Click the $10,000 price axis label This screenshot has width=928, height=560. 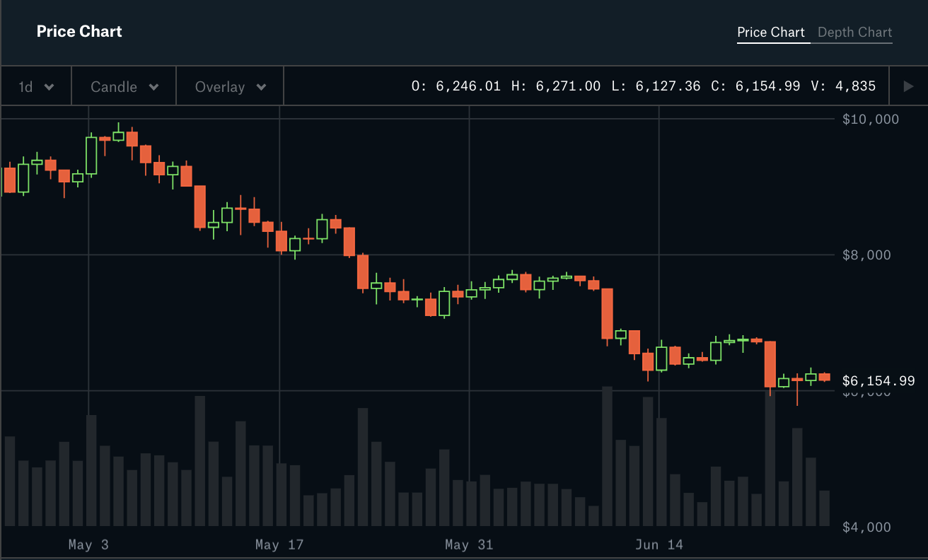[x=870, y=119]
